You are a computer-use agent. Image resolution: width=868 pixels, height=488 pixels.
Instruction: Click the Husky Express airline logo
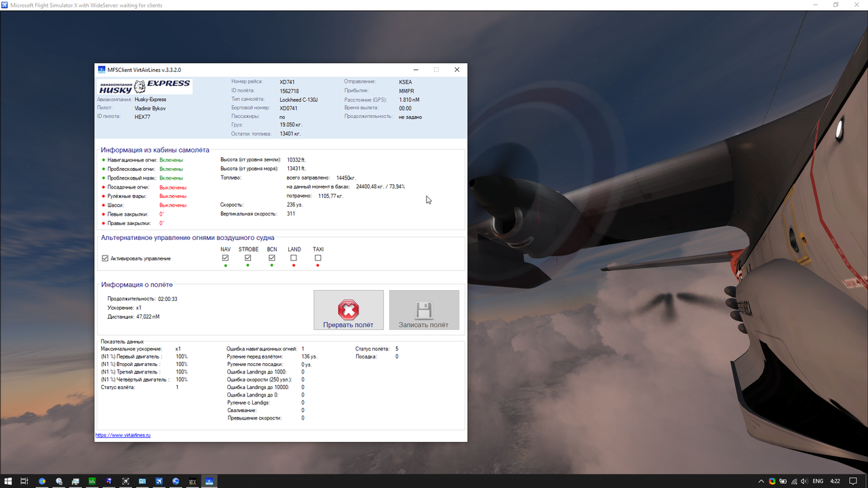145,86
